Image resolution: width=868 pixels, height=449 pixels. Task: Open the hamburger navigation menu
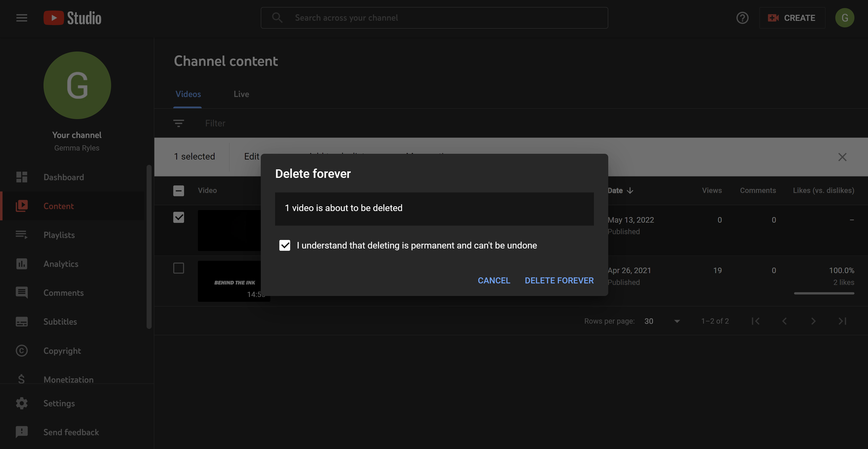coord(22,18)
